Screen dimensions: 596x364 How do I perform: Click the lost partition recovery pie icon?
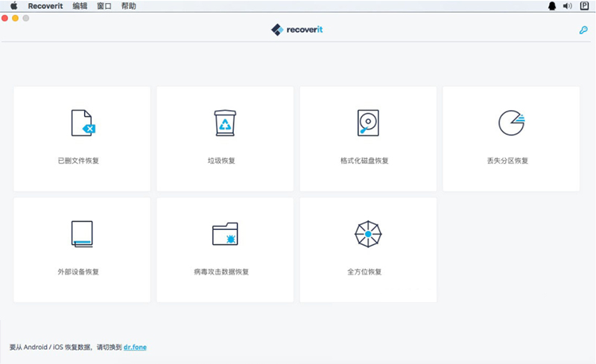[512, 123]
